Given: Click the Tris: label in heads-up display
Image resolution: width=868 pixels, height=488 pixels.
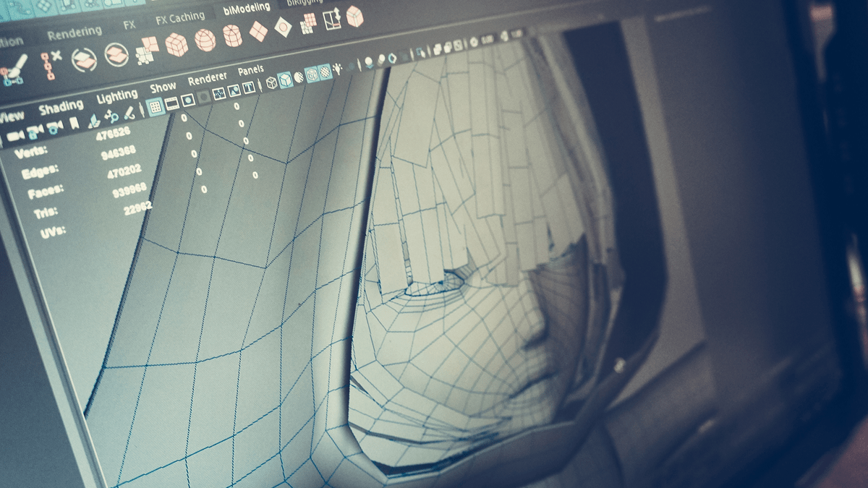Looking at the screenshot, I should (46, 213).
